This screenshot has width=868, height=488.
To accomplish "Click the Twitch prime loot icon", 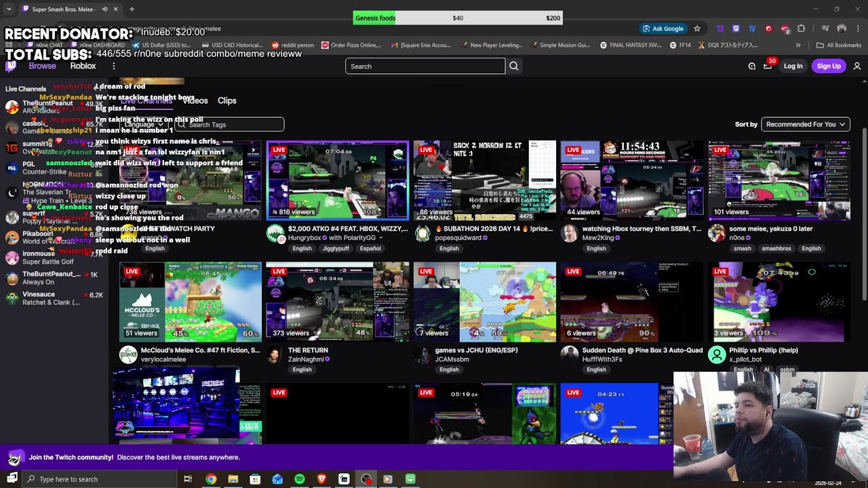I will 752,66.
